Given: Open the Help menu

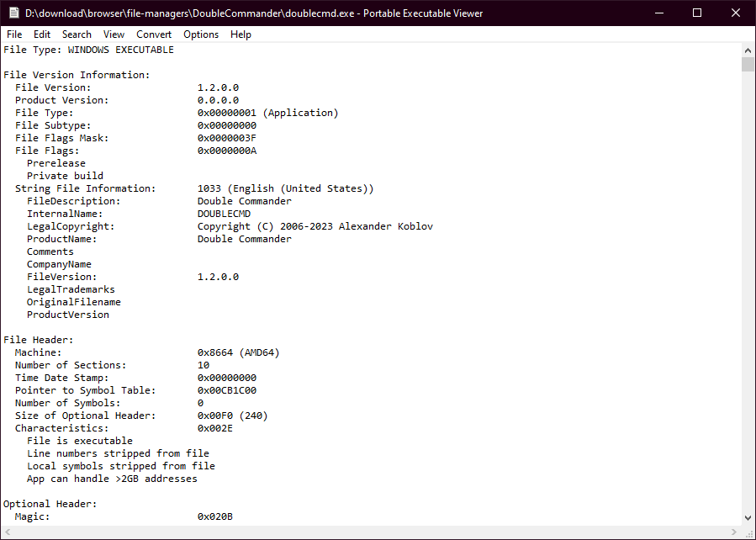Looking at the screenshot, I should pos(241,34).
